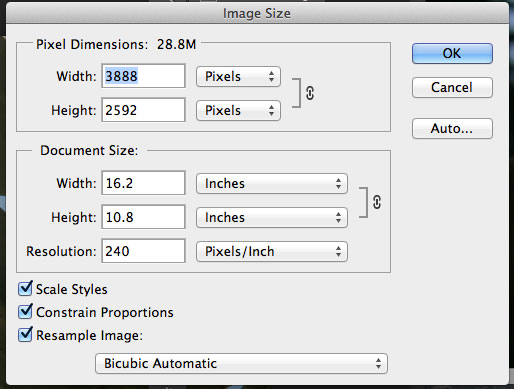This screenshot has height=389, width=514.
Task: Click the Image Size title bar text
Action: point(257,14)
